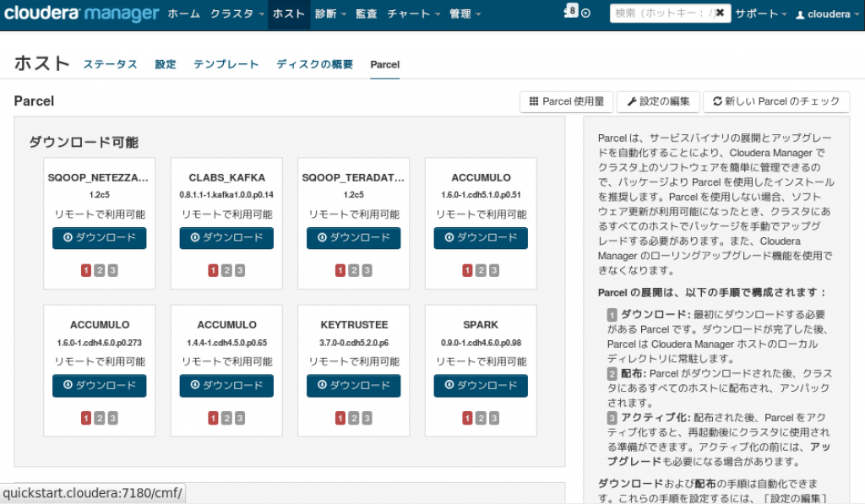Click step 1 badge under CLABS_KAFKA parcel
865x504 pixels.
[x=214, y=270]
